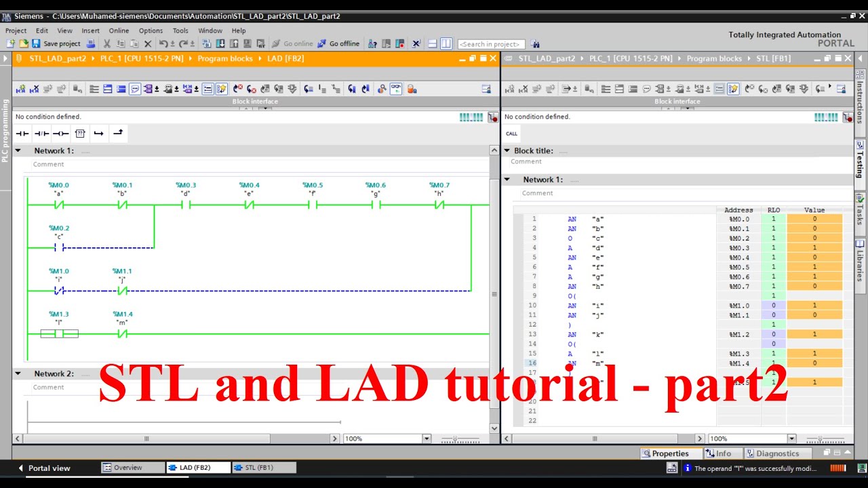
Task: Select the open branch favorite icon
Action: 98,134
